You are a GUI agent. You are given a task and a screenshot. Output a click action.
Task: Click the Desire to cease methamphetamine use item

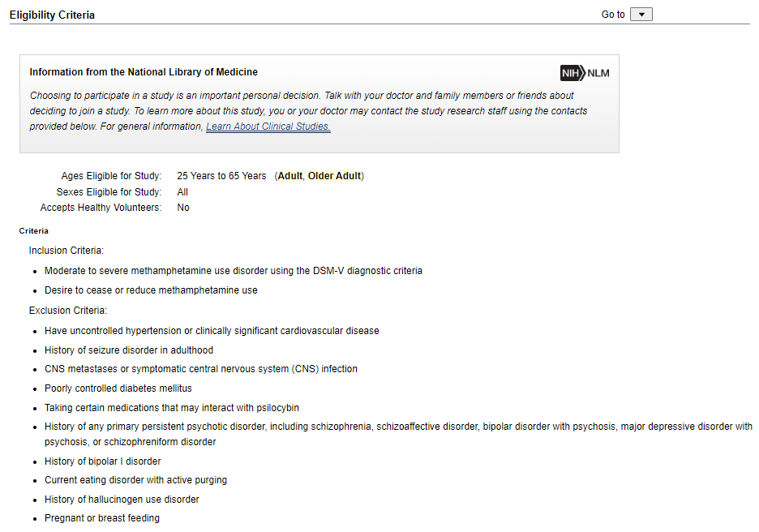[x=151, y=290]
